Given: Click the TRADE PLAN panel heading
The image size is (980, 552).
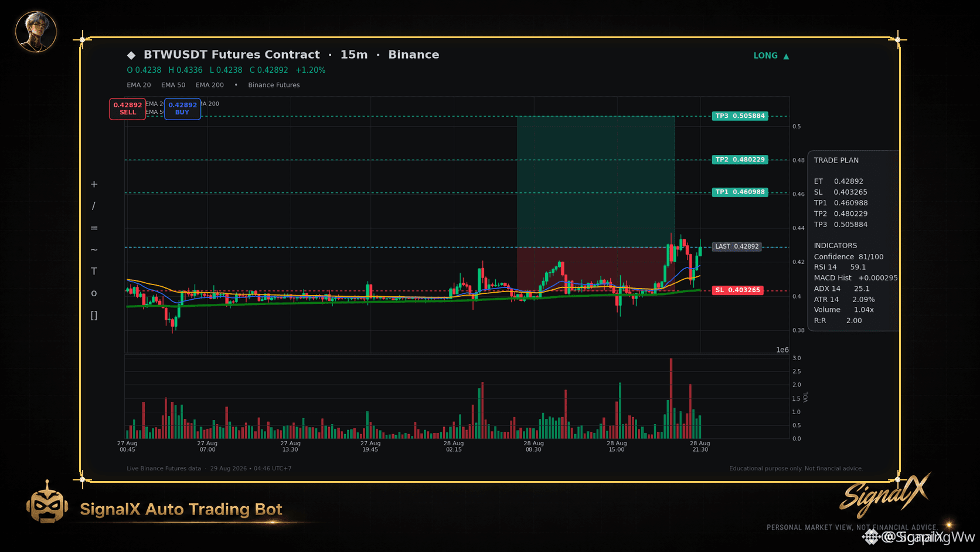Looking at the screenshot, I should (x=836, y=160).
